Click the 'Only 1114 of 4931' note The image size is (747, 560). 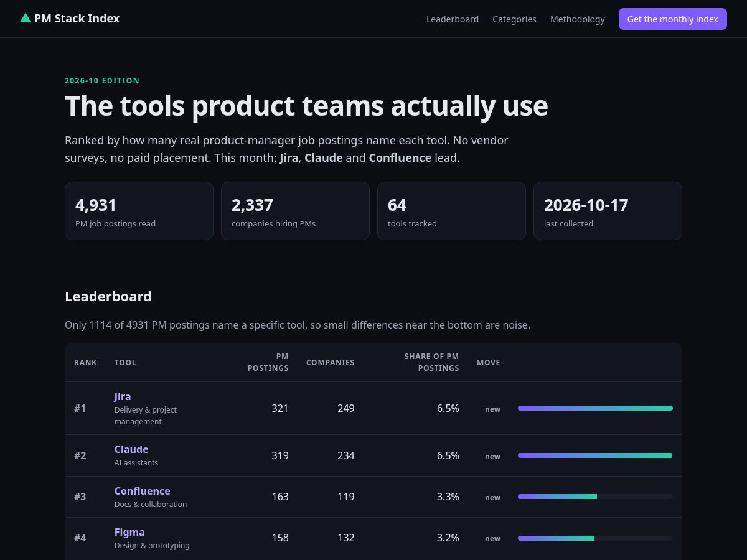click(298, 325)
